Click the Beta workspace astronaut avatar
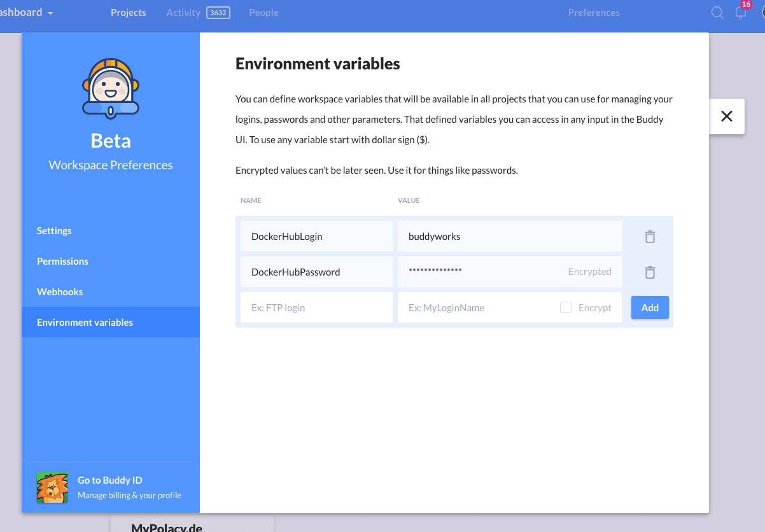 (x=111, y=88)
